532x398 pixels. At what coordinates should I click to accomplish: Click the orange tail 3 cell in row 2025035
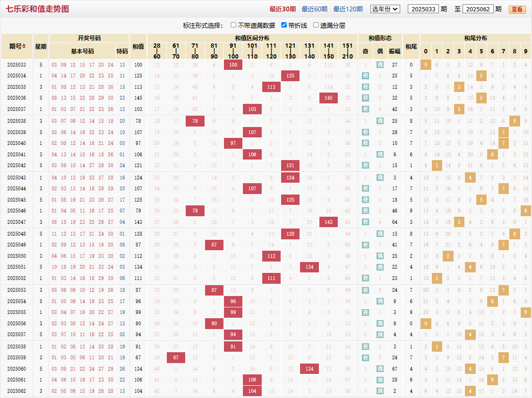pos(459,87)
